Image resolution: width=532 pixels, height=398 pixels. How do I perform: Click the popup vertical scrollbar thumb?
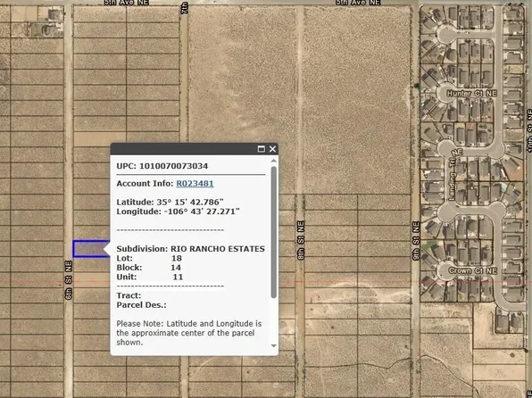point(274,232)
